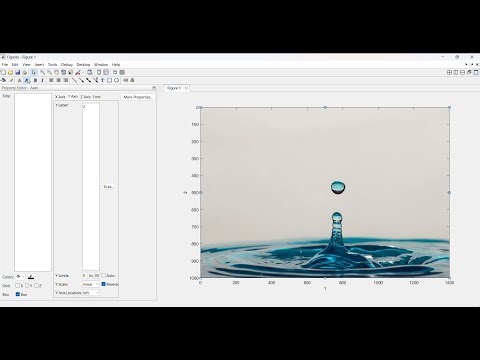Select the Edit Plot arrow tool
The height and width of the screenshot is (360, 480).
pyautogui.click(x=34, y=72)
